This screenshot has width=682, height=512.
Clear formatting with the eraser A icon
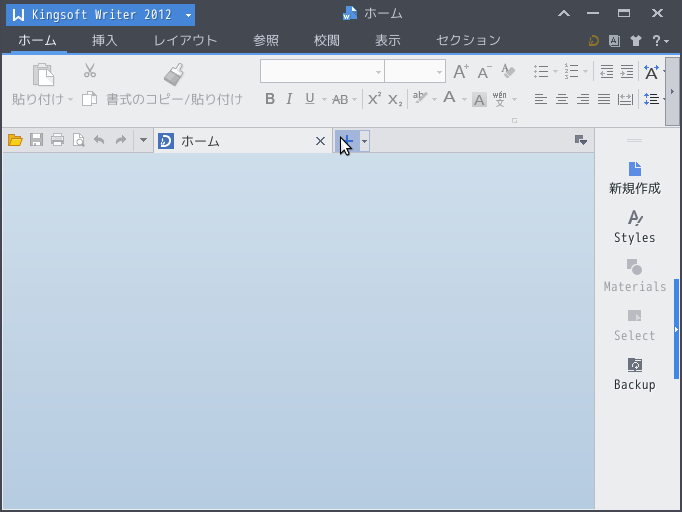click(x=508, y=71)
